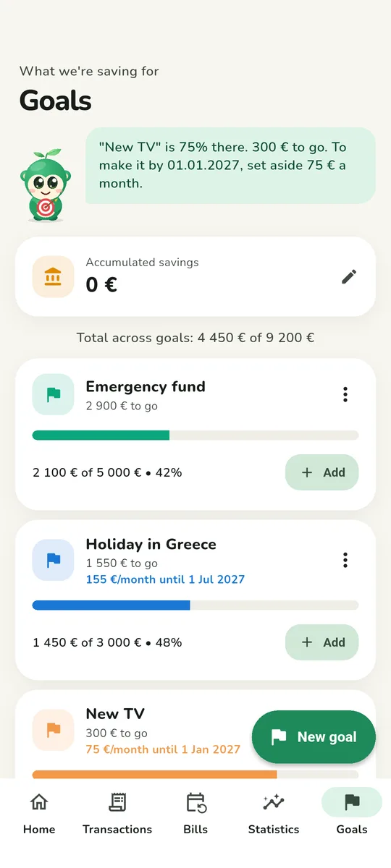
Task: Edit accumulated savings with pencil icon
Action: click(349, 276)
